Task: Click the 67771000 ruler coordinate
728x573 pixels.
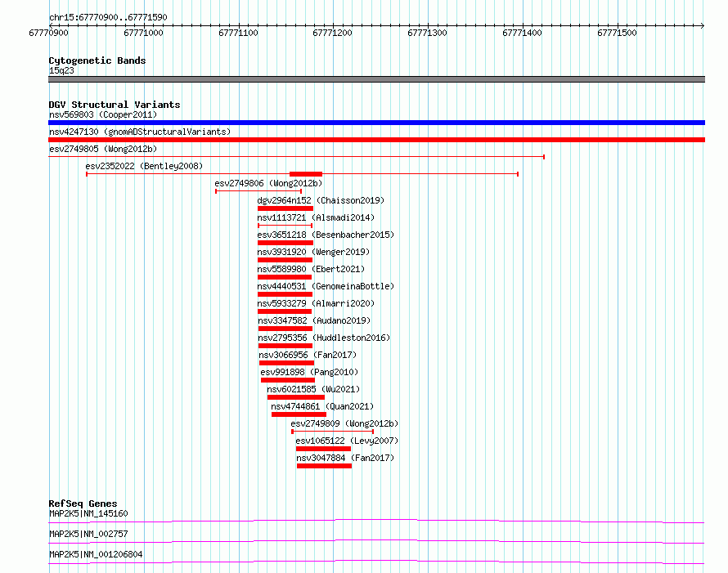Action: [x=143, y=33]
